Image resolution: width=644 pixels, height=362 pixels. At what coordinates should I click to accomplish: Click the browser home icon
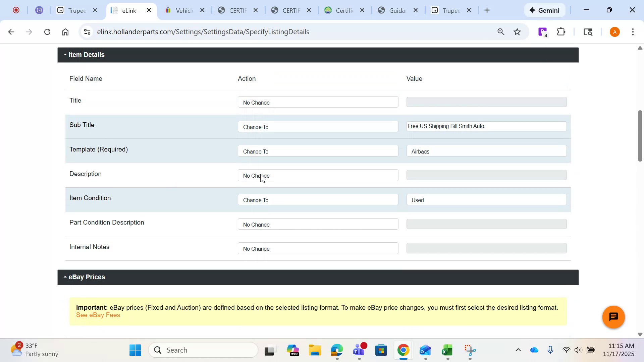[x=65, y=32]
